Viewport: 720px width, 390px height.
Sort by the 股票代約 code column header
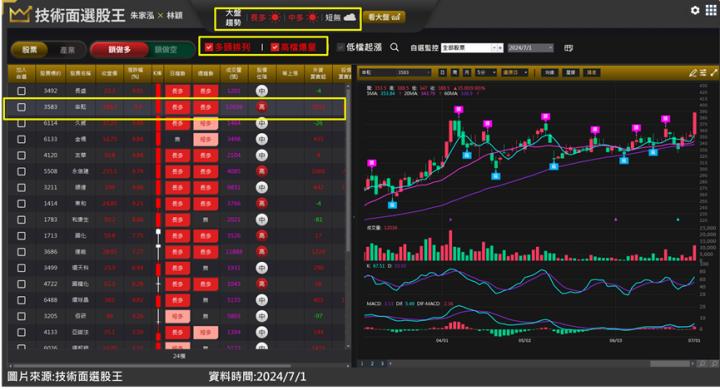[51, 73]
